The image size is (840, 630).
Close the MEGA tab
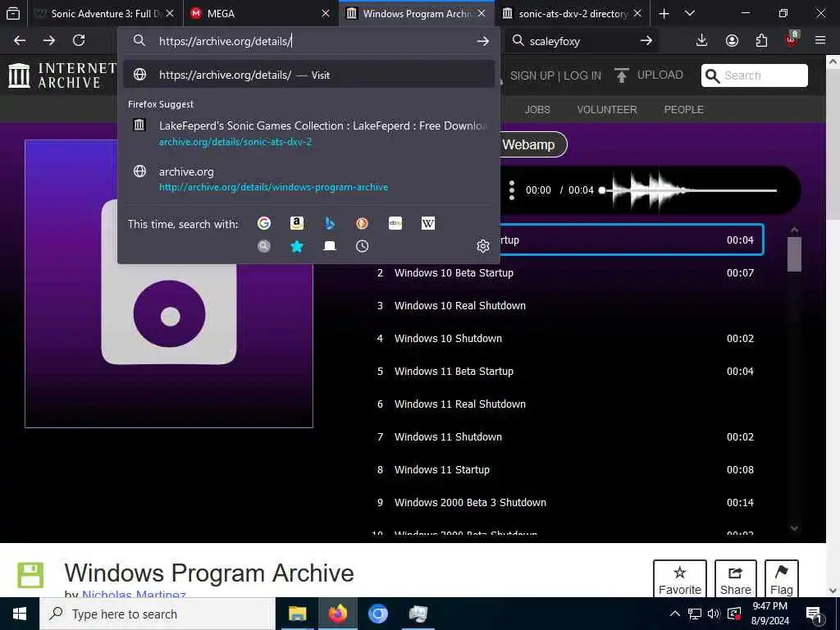[325, 13]
